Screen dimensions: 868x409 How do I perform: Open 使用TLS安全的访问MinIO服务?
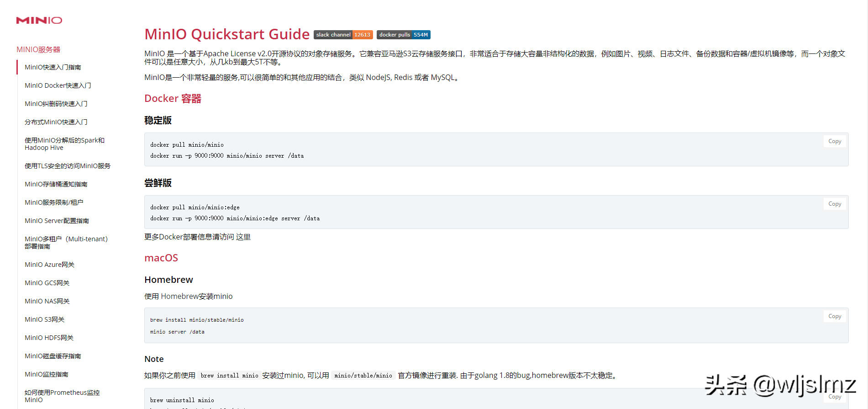tap(68, 166)
